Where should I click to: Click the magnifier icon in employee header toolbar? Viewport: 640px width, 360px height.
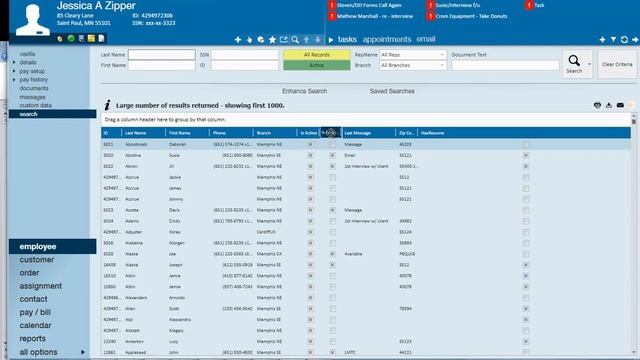tap(295, 40)
